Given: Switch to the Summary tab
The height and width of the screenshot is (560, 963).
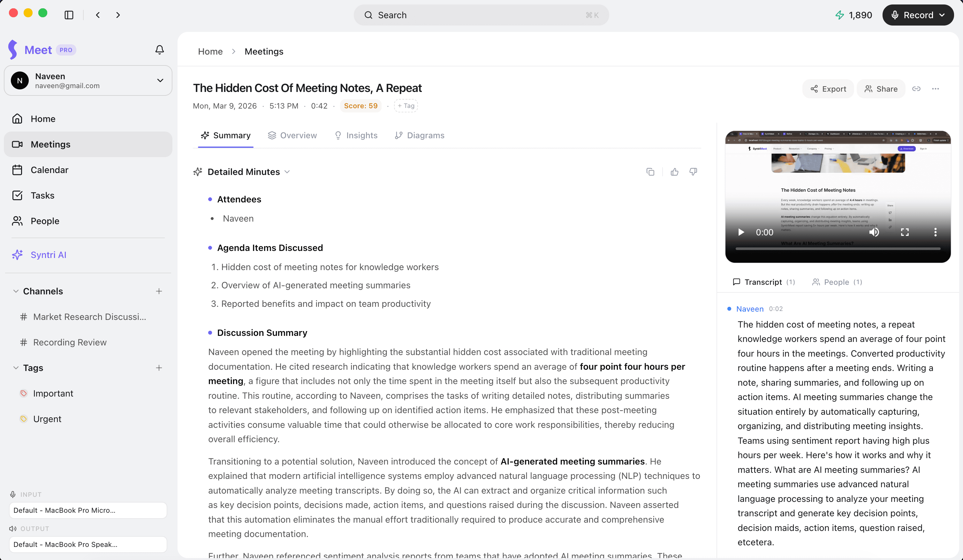Looking at the screenshot, I should pos(225,135).
